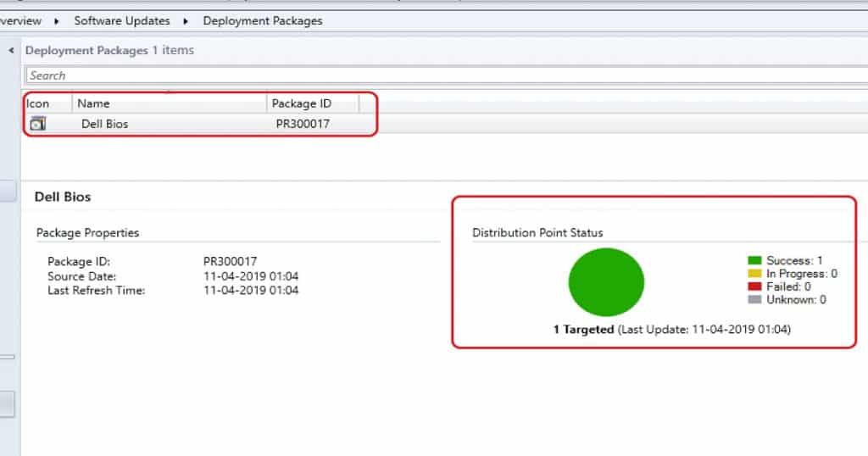Click the Deployment Packages 1 items header
868x456 pixels.
pos(109,50)
